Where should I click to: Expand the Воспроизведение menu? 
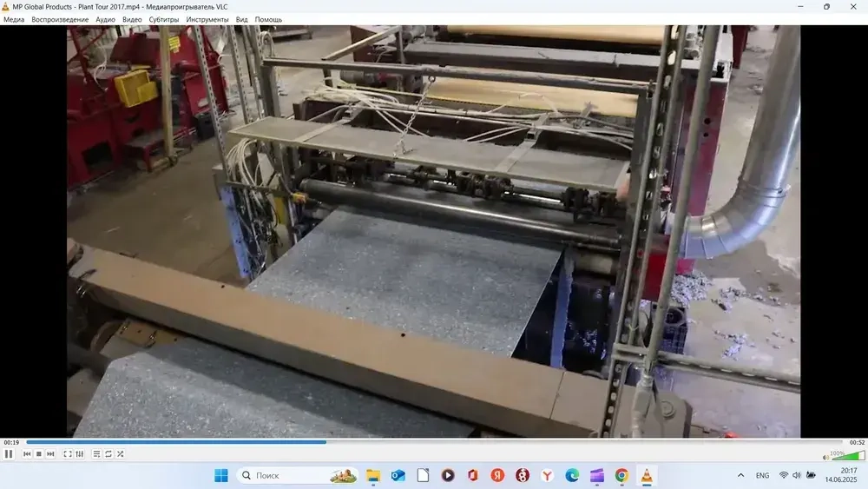coord(60,19)
